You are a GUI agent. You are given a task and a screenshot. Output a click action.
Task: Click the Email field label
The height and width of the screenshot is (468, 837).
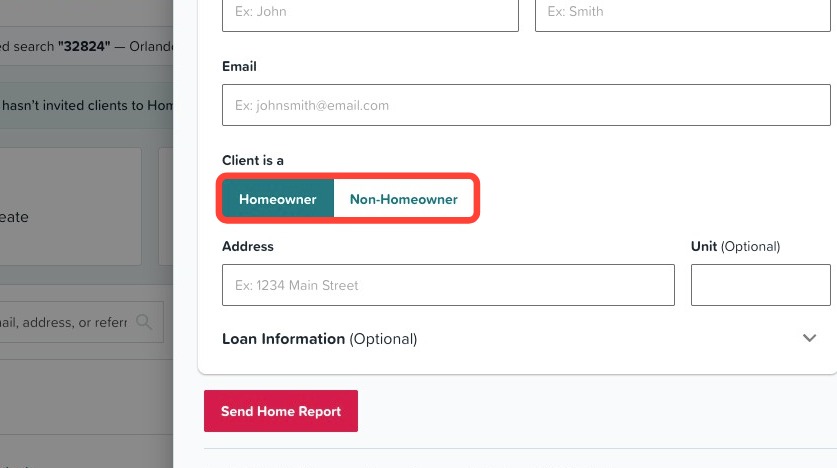click(239, 66)
